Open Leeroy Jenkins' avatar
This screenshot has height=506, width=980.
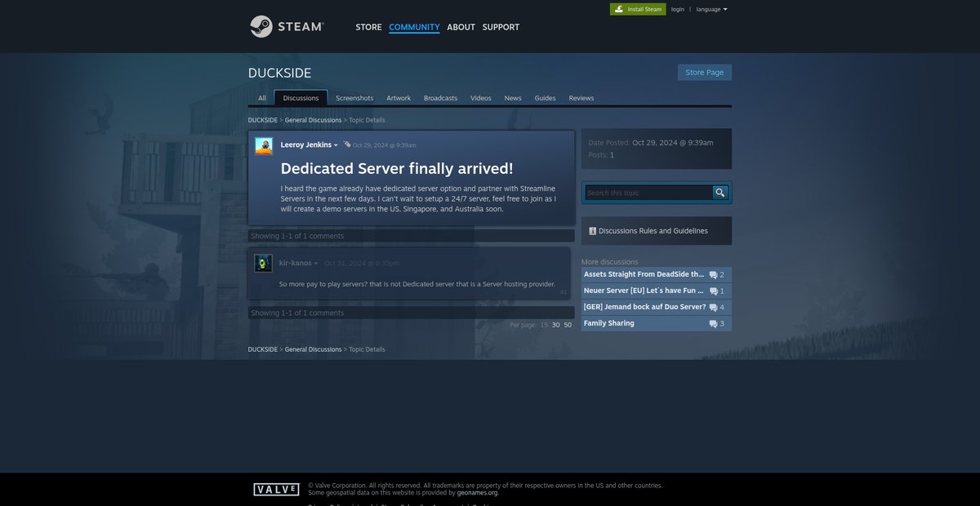coord(264,145)
